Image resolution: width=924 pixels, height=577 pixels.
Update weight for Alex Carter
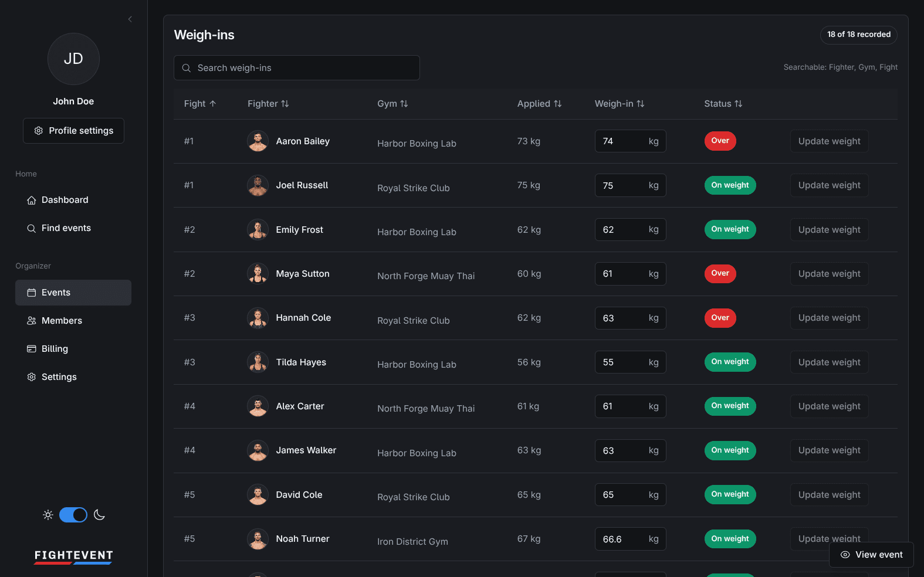pyautogui.click(x=829, y=406)
